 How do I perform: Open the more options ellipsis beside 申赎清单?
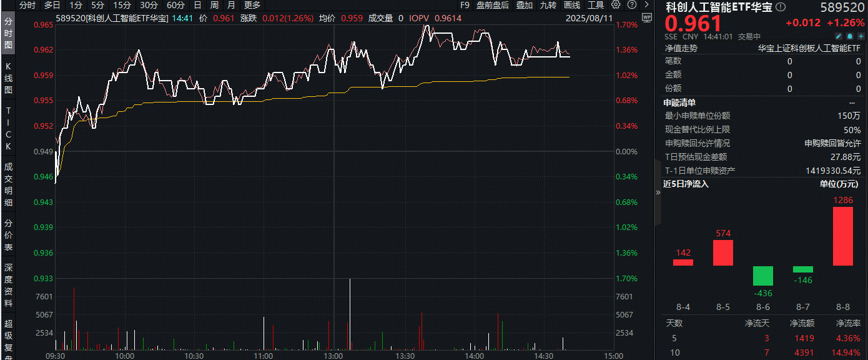[852, 102]
